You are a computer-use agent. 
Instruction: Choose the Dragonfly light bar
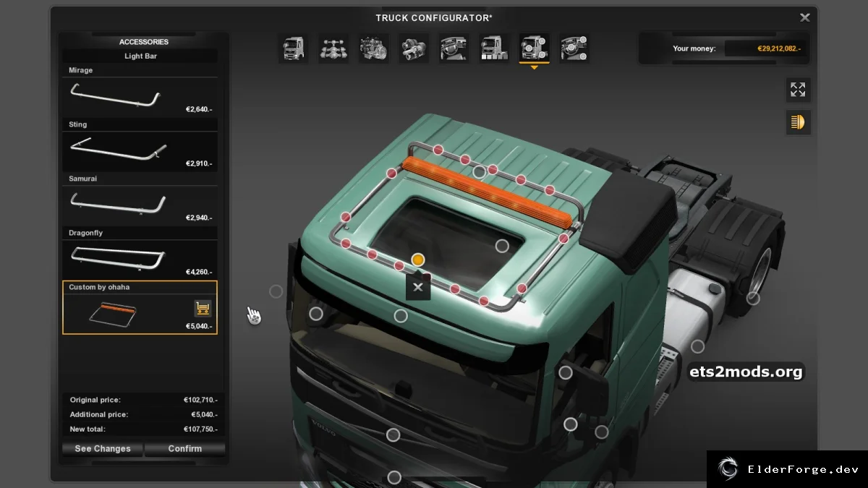click(140, 253)
